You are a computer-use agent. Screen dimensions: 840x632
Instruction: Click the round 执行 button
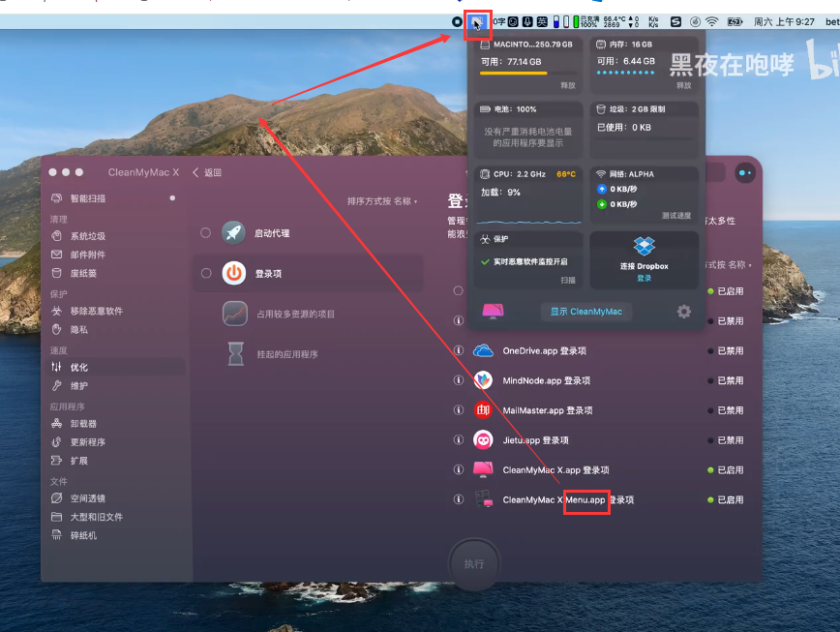point(474,564)
